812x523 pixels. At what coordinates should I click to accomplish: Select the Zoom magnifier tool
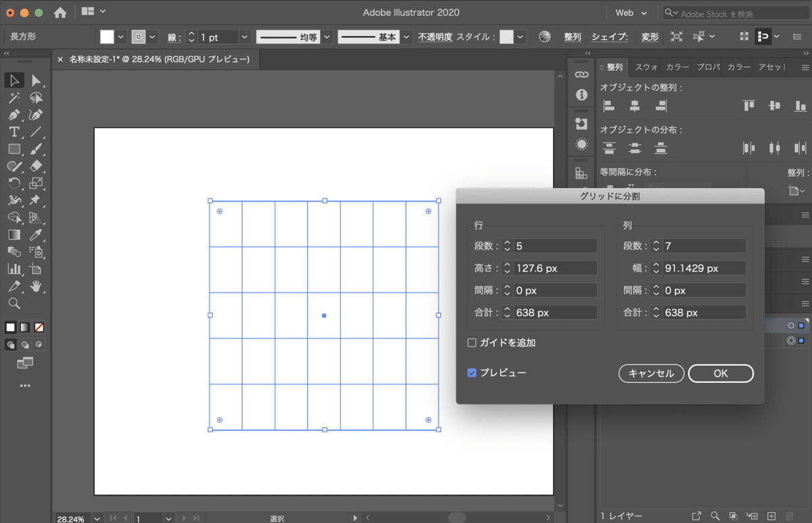pos(14,303)
